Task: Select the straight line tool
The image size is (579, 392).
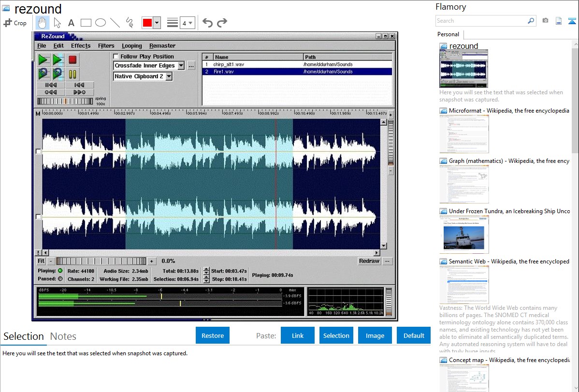Action: pos(115,23)
